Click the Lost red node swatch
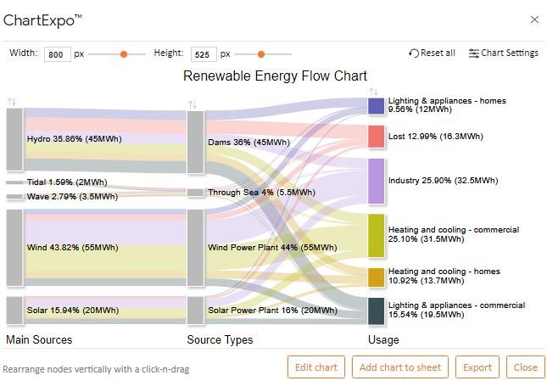This screenshot has height=392, width=547. tap(376, 137)
